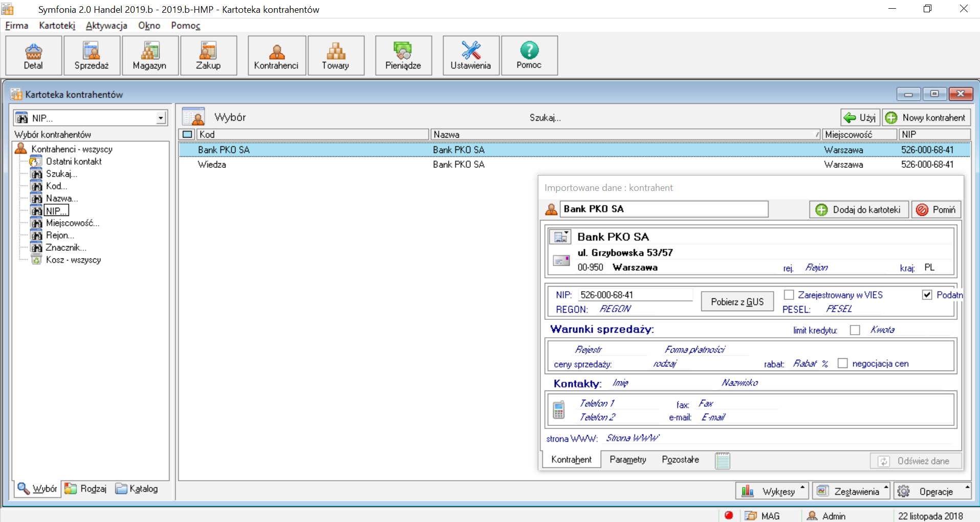The width and height of the screenshot is (980, 522).
Task: Click the NIP input field
Action: (x=636, y=295)
